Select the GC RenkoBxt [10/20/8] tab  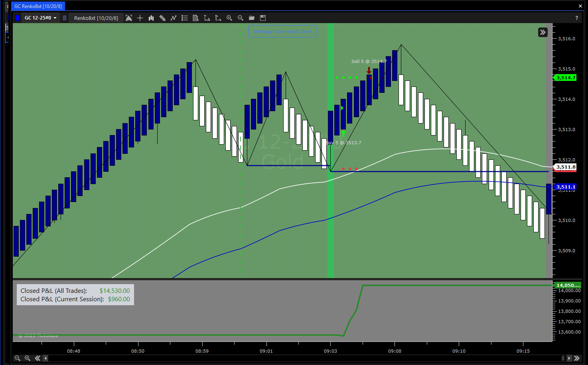pyautogui.click(x=38, y=6)
